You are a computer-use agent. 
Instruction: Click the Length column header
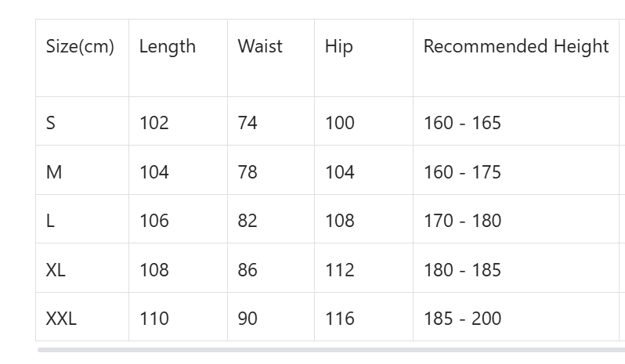click(167, 47)
